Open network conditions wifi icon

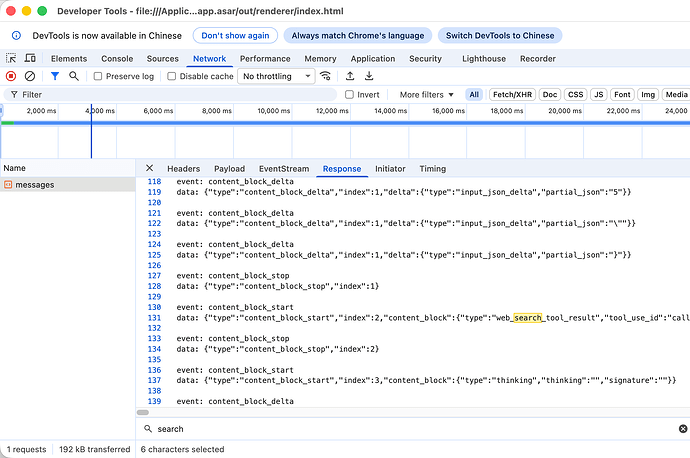tap(325, 76)
